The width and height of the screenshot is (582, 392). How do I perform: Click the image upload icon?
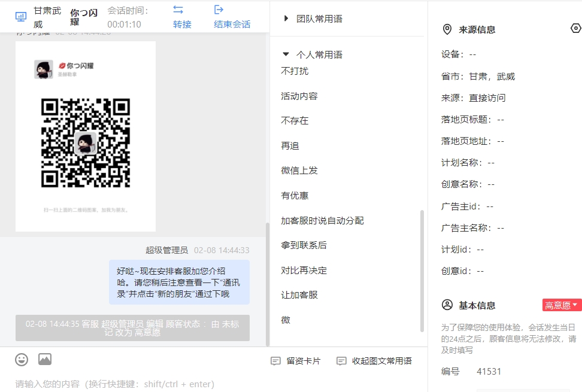45,359
